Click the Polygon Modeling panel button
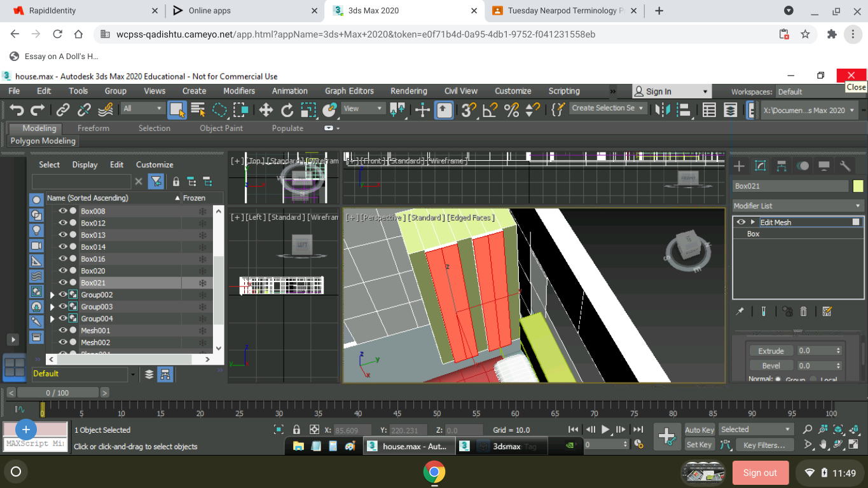This screenshot has width=868, height=488. (x=43, y=141)
